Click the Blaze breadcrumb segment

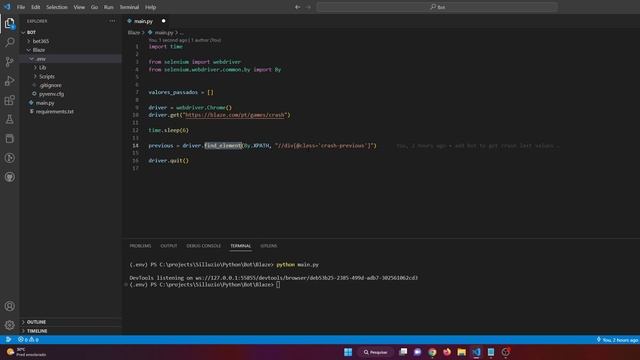pyautogui.click(x=134, y=32)
